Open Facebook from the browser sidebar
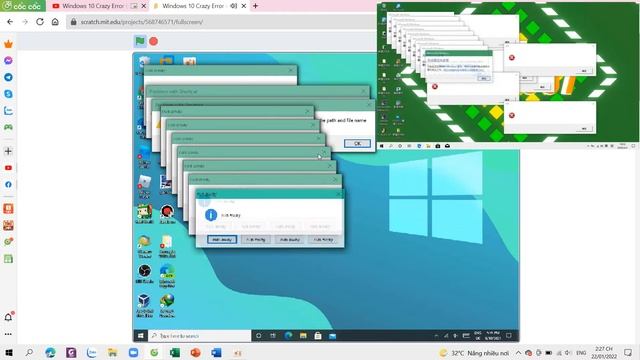The height and width of the screenshot is (360, 640). pyautogui.click(x=8, y=184)
